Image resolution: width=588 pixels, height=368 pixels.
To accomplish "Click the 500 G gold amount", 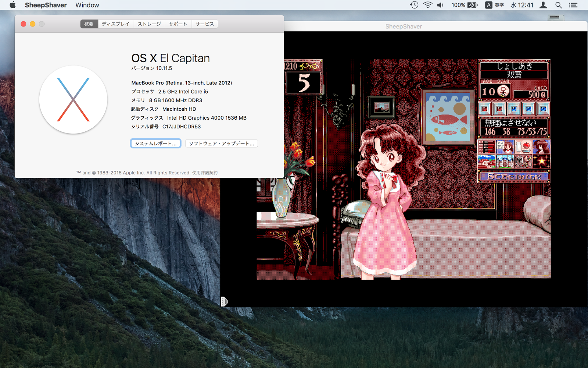I will tap(530, 94).
